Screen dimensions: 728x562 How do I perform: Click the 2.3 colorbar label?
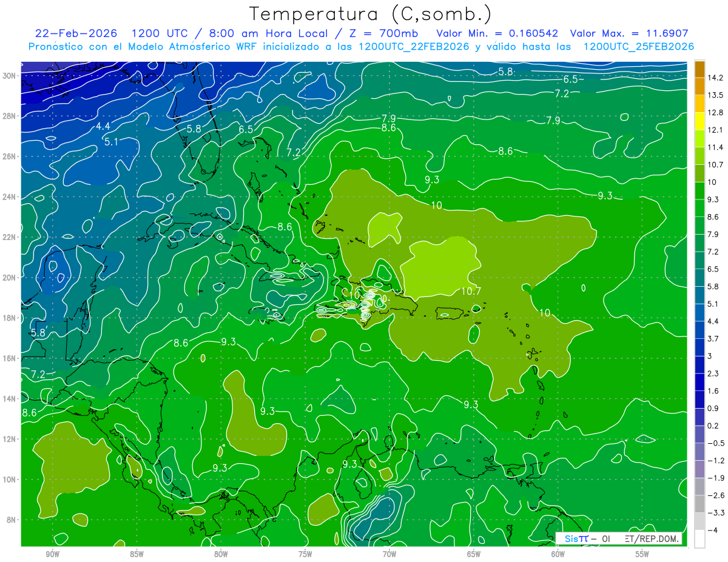pyautogui.click(x=713, y=373)
